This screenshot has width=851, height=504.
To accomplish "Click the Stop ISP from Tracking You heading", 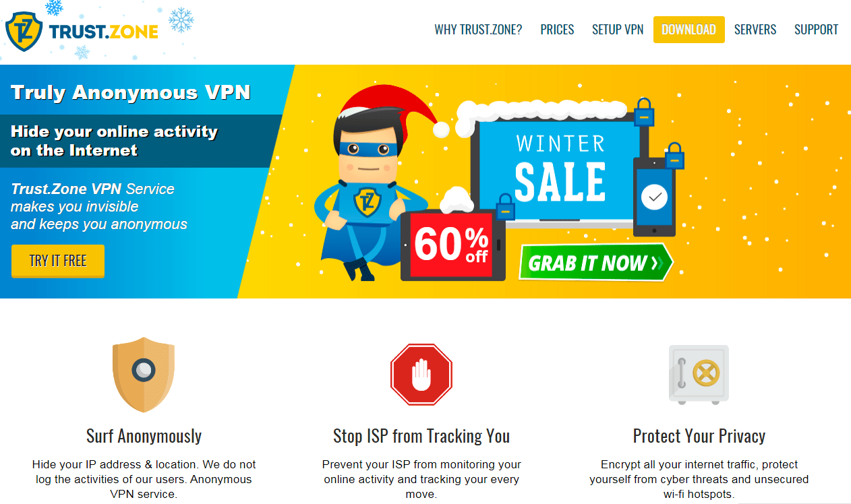I will pos(421,436).
